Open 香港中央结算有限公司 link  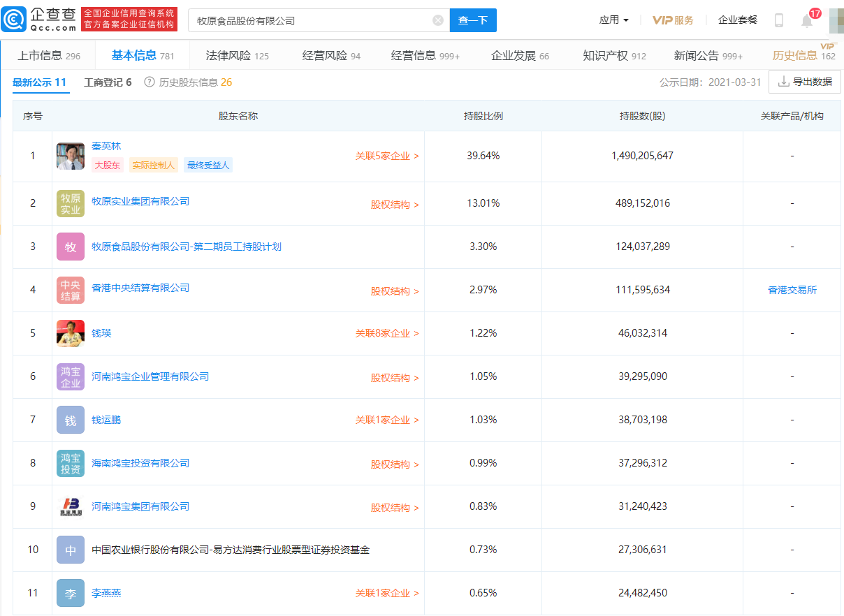(140, 288)
